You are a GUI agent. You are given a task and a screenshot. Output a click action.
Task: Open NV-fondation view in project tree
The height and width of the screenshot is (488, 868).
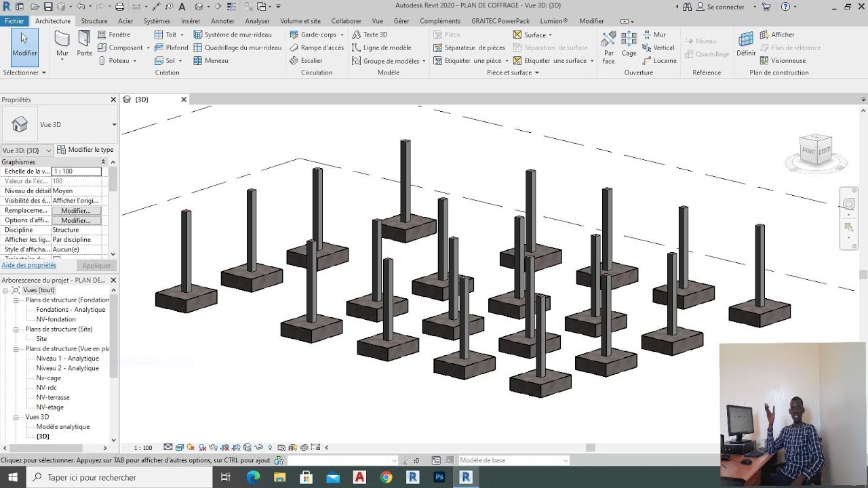coord(56,319)
